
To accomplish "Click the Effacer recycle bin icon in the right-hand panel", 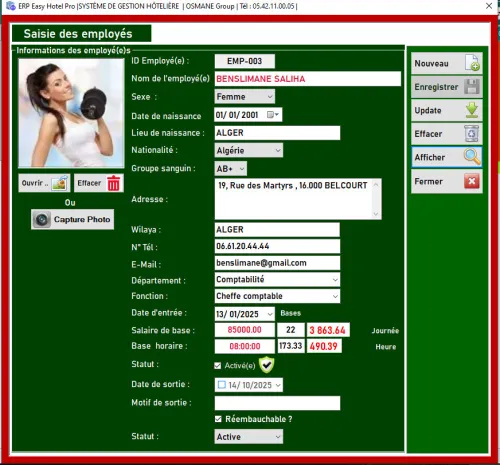I will (x=472, y=134).
